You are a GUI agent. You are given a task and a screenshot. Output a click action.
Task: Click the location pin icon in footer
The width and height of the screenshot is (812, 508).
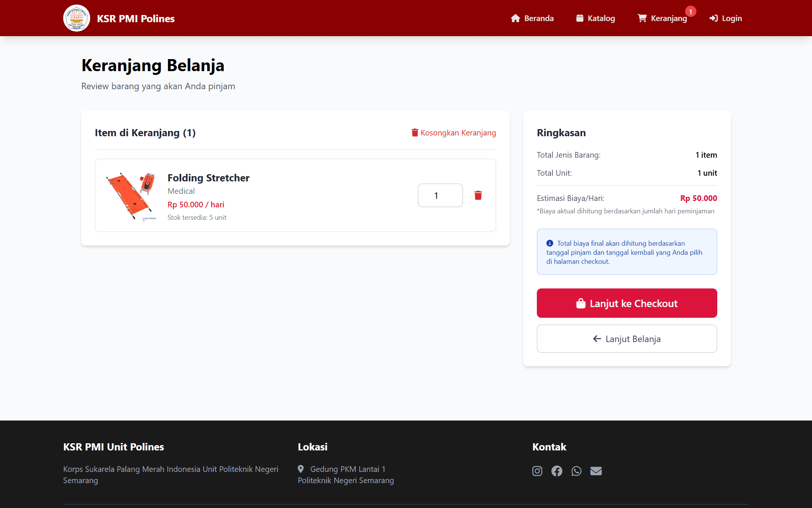pos(301,469)
